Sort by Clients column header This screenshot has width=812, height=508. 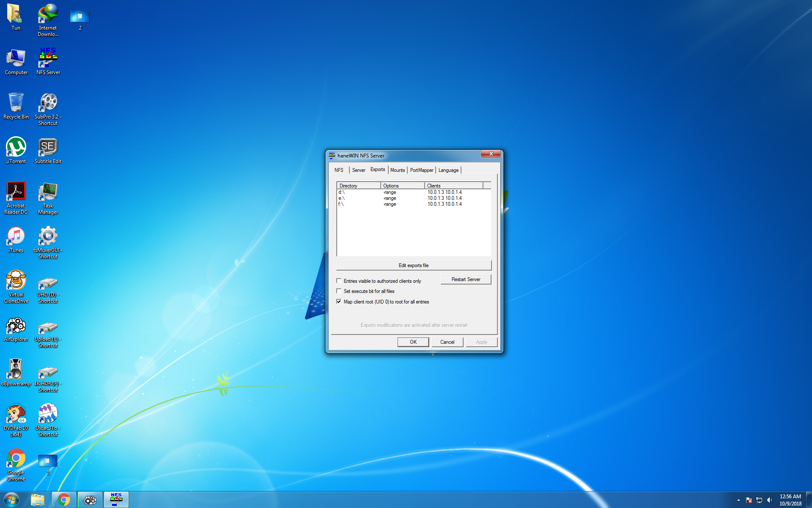pos(454,186)
